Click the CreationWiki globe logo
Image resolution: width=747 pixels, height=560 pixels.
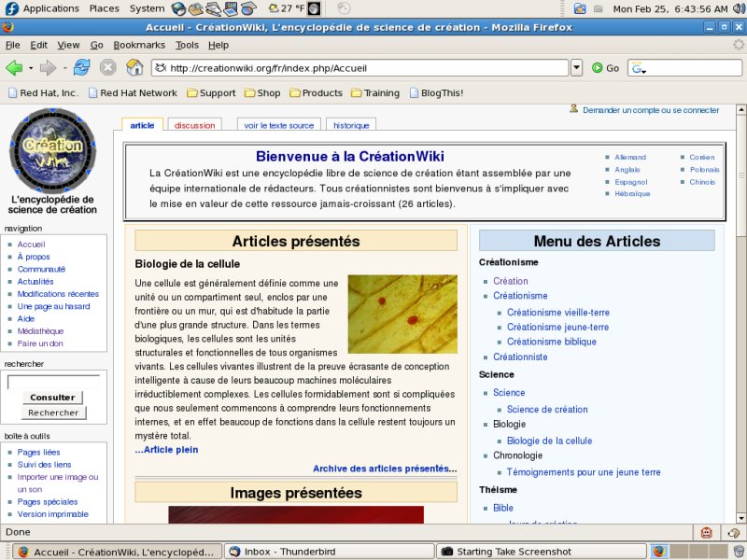[x=53, y=151]
